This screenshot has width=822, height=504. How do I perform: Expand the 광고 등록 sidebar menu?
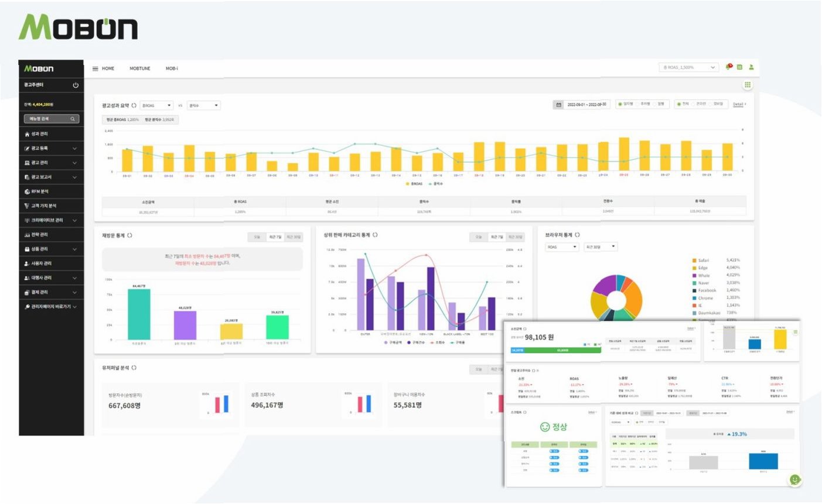(x=51, y=149)
